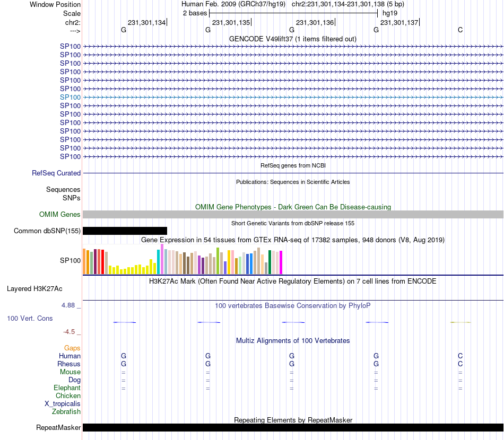Click the Zebrafish species label

[x=66, y=412]
